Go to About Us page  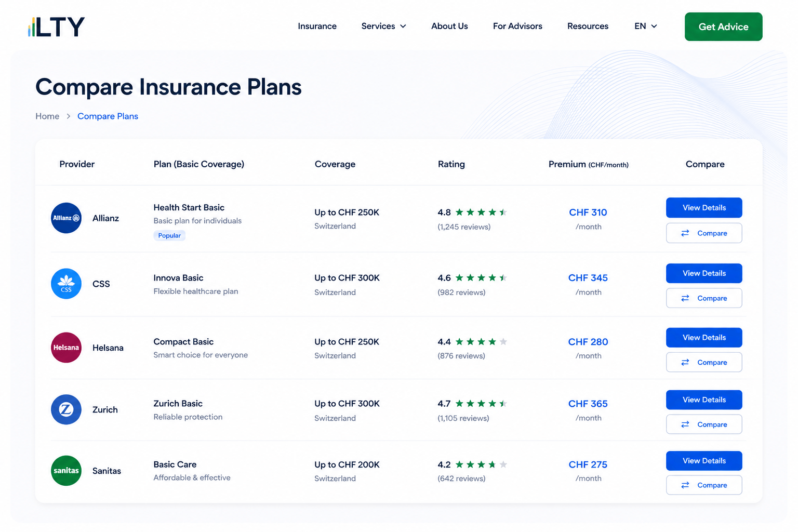tap(449, 26)
